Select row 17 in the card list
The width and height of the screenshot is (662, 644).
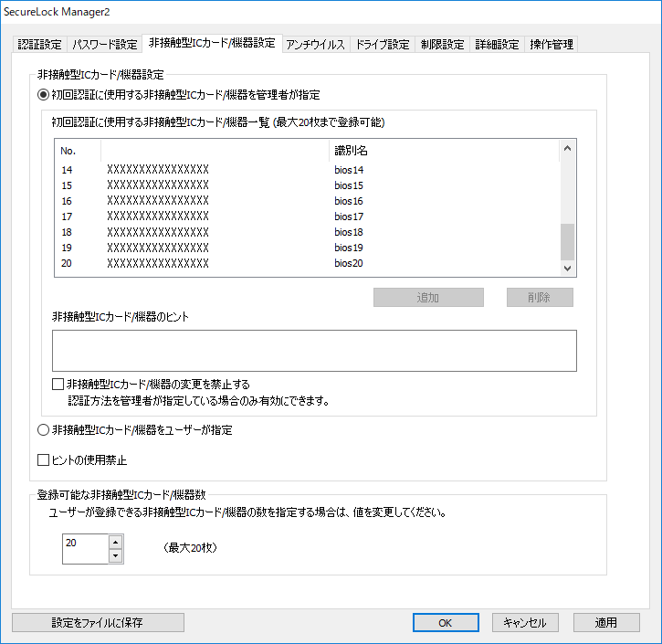click(x=308, y=216)
